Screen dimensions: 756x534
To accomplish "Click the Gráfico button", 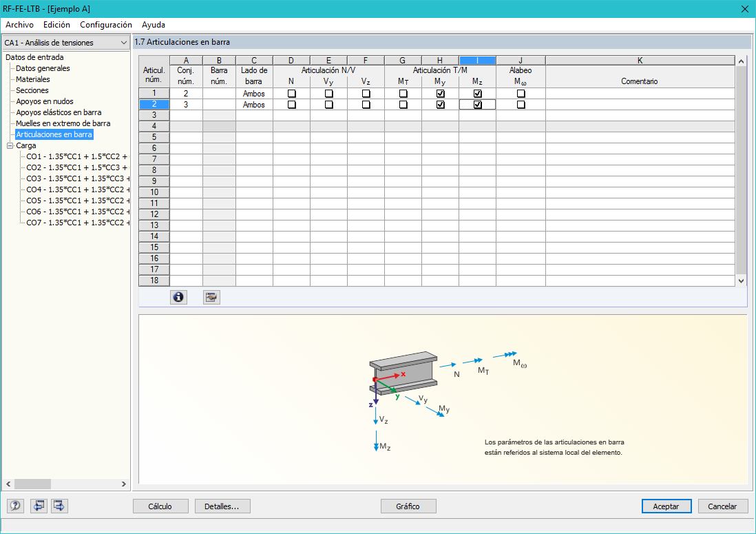I will pos(408,506).
